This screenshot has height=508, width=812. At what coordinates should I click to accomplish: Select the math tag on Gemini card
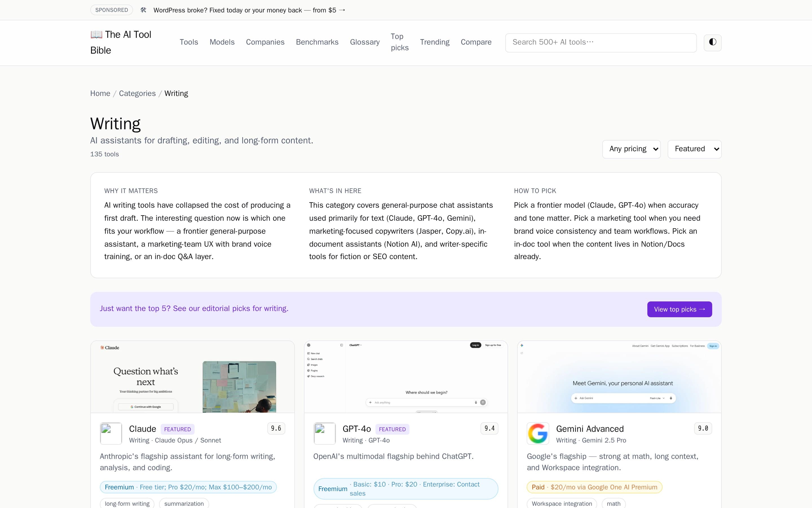(x=614, y=503)
